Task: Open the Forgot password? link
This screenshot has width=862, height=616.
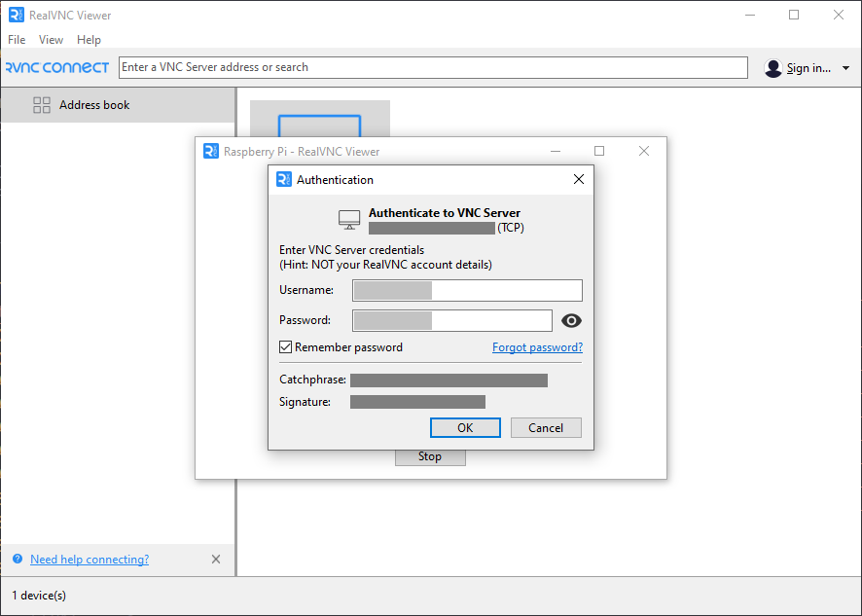Action: (x=537, y=347)
